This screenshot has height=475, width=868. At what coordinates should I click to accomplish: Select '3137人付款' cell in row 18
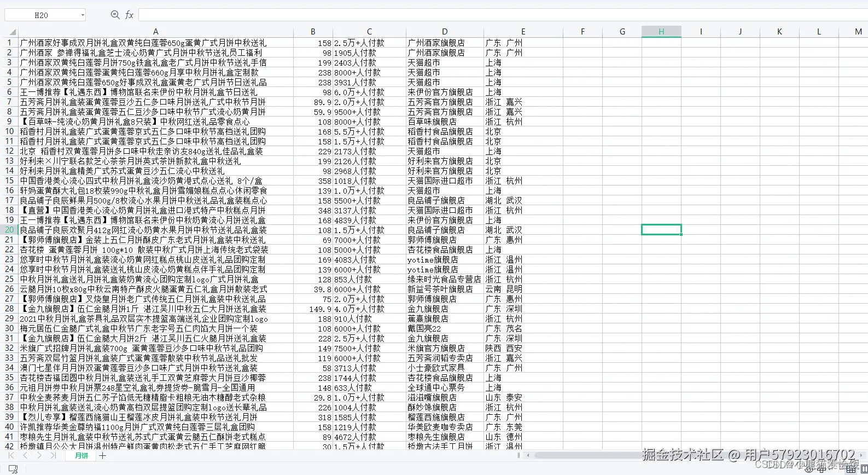[369, 210]
